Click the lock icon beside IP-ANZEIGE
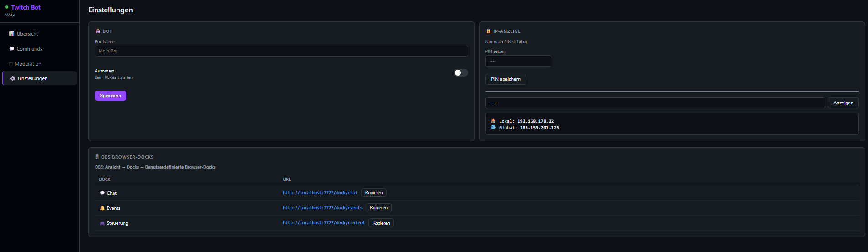868x252 pixels. [x=489, y=31]
